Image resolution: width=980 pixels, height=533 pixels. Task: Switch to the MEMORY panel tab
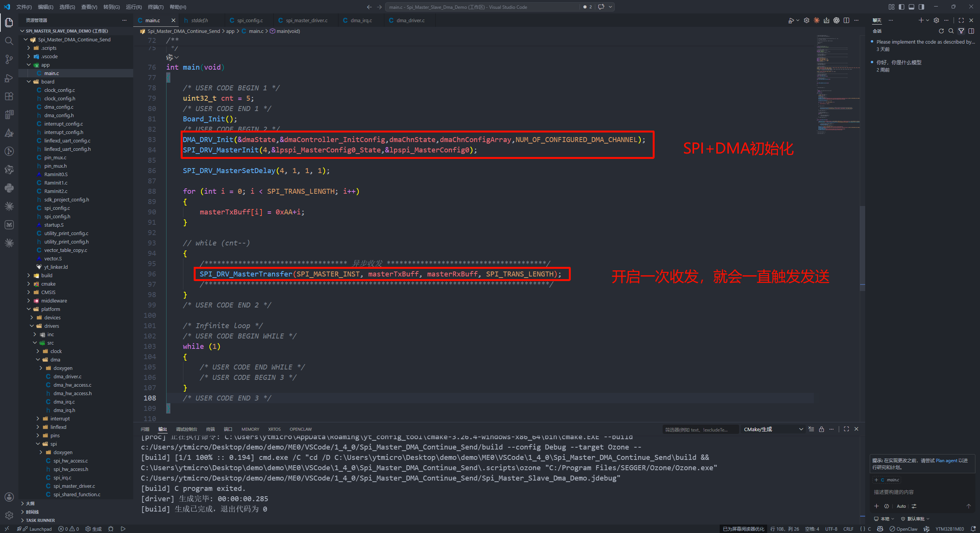pos(250,429)
